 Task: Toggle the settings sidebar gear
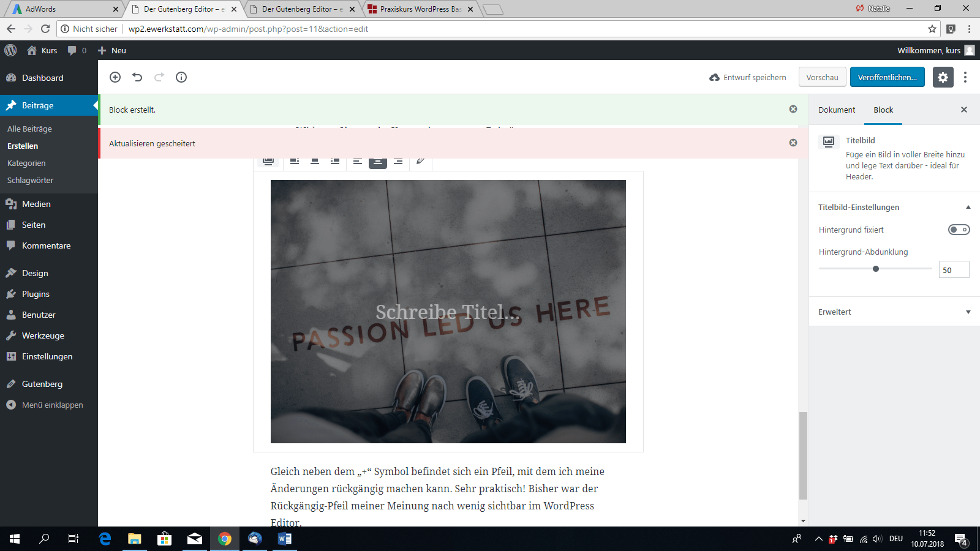pos(943,77)
